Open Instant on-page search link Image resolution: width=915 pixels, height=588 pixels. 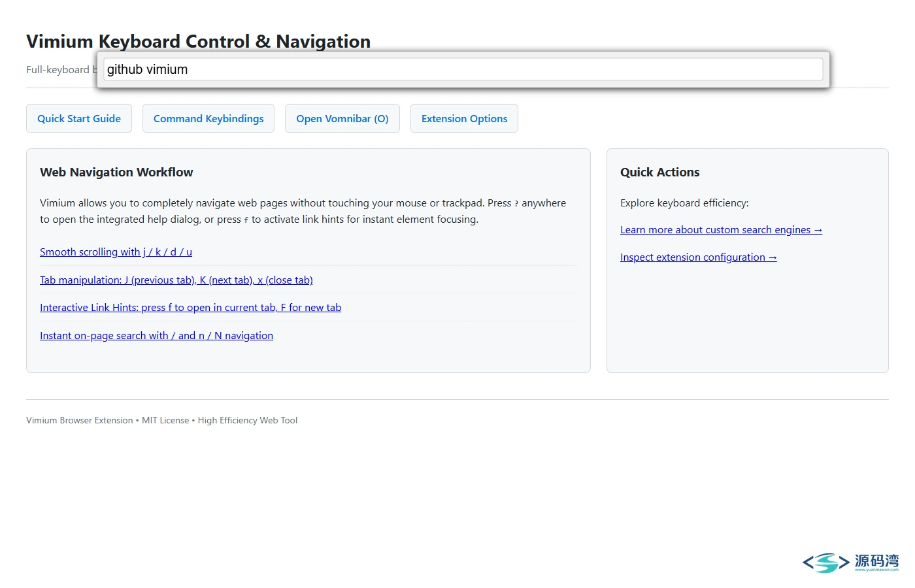tap(156, 336)
